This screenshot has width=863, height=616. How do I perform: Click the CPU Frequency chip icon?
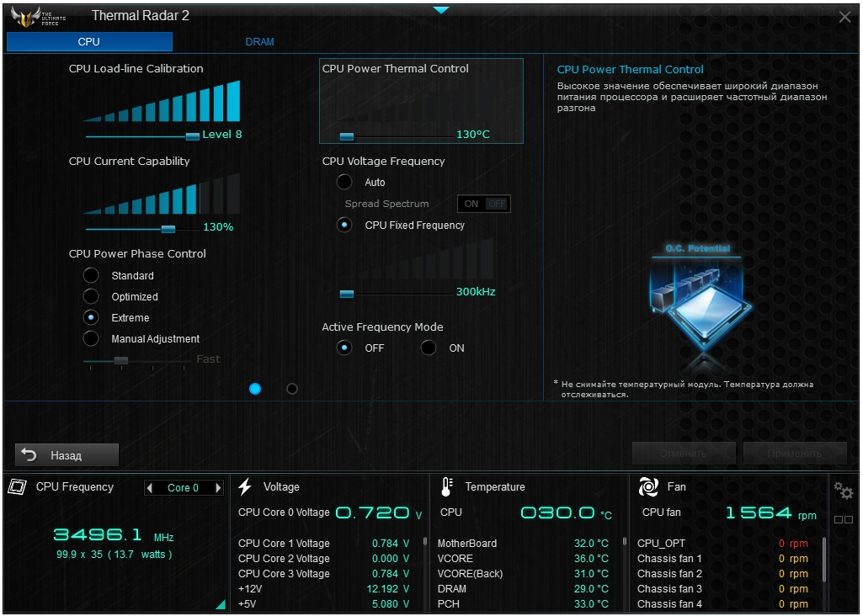pyautogui.click(x=18, y=486)
